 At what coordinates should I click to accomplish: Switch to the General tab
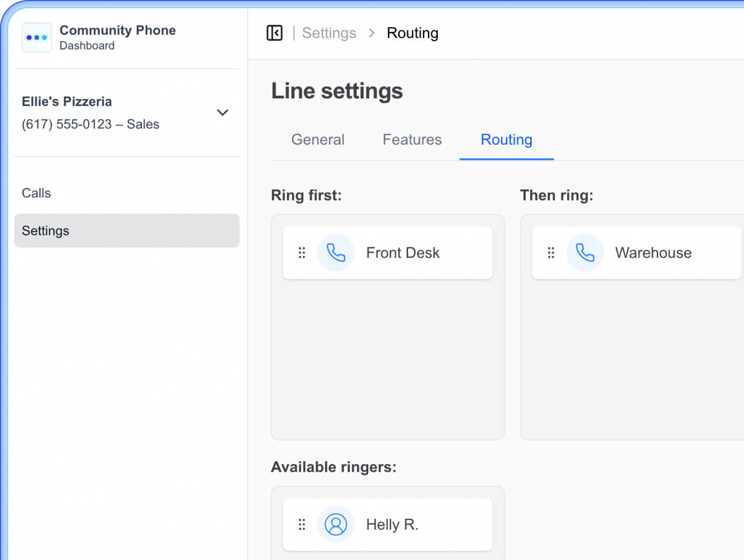point(318,139)
